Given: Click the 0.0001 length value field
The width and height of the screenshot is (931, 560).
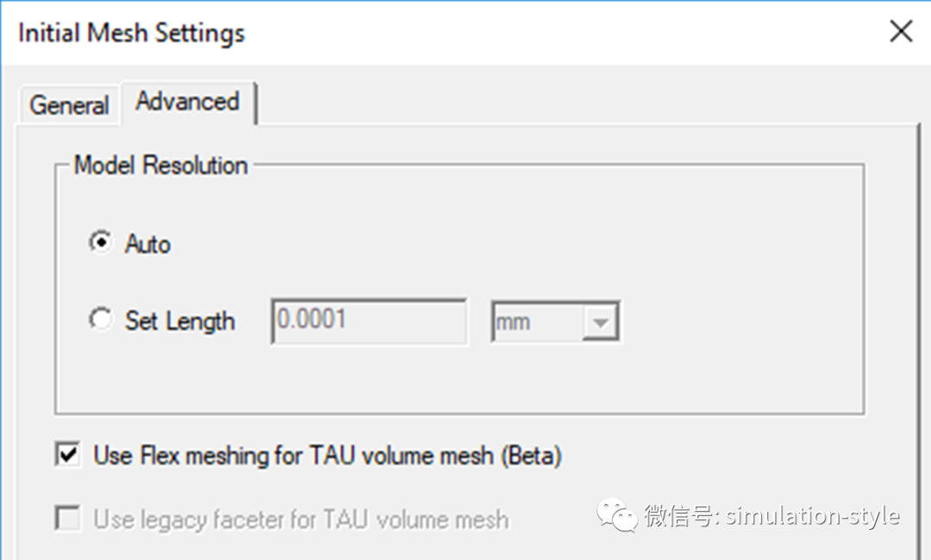Looking at the screenshot, I should click(x=369, y=320).
